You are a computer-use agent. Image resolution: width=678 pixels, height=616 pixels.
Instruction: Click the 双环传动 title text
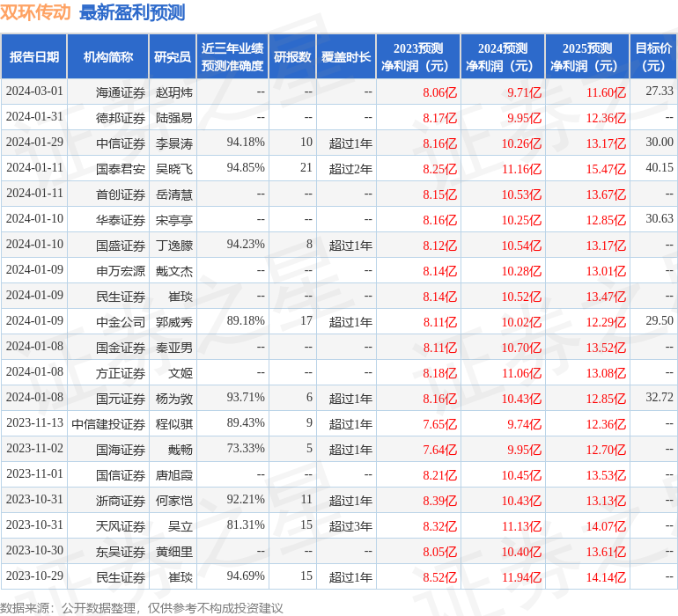coord(35,12)
